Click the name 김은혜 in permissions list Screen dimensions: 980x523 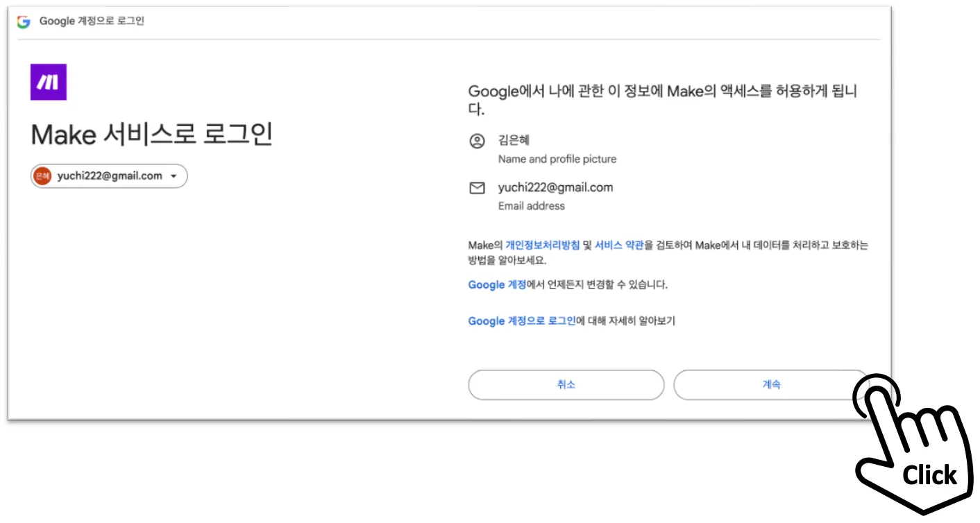[514, 140]
